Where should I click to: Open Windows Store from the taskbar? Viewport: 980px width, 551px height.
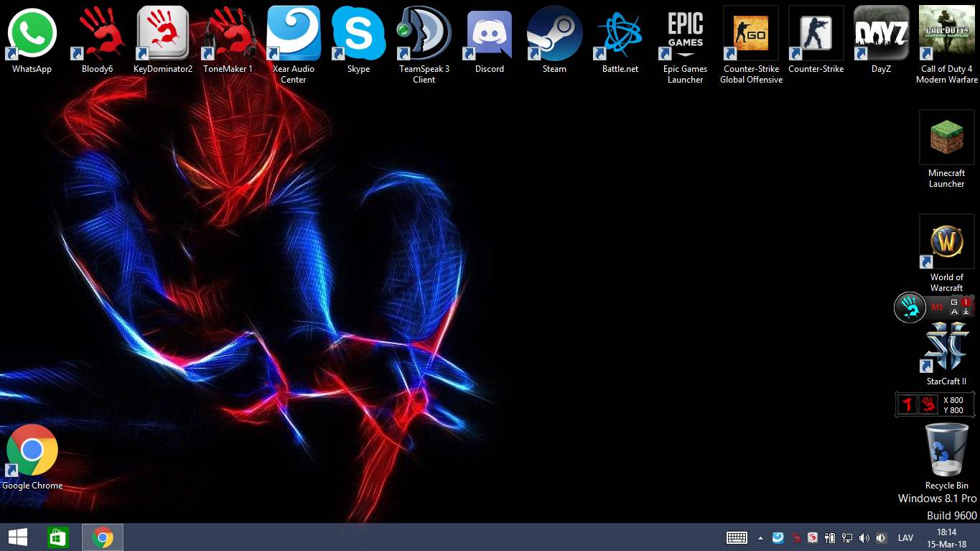click(x=58, y=537)
